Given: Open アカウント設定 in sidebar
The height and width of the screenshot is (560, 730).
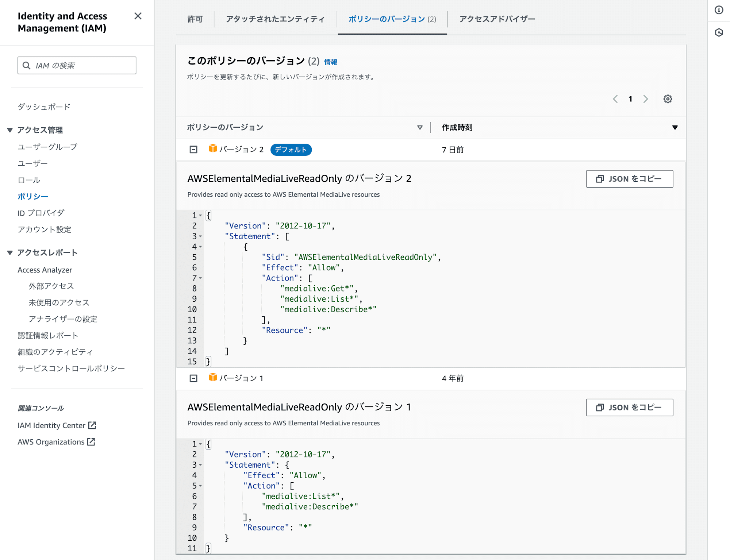Looking at the screenshot, I should click(x=45, y=229).
